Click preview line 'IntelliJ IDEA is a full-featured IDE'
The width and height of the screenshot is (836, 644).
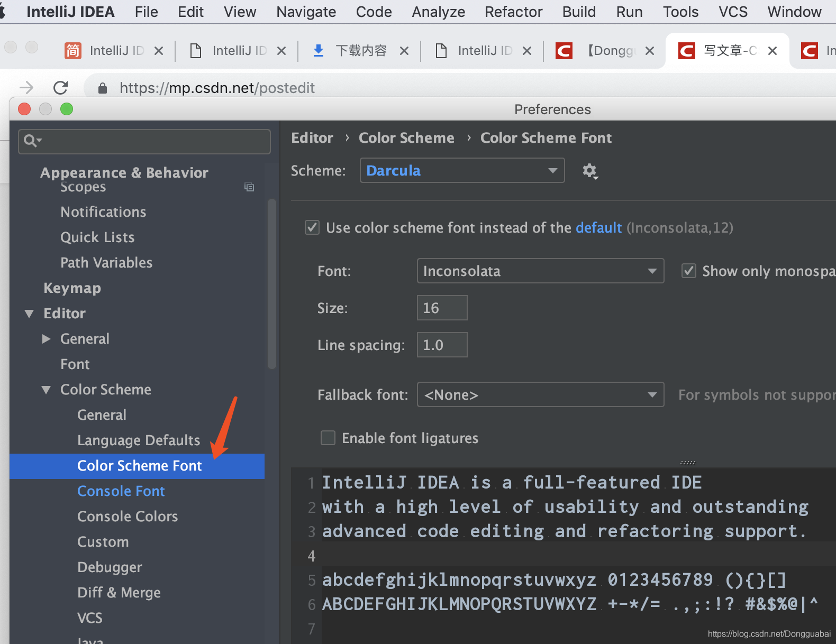click(512, 482)
